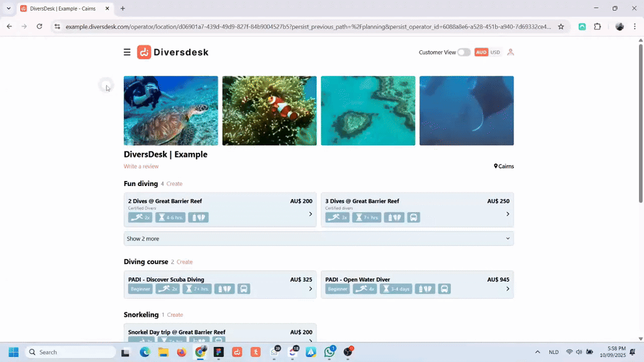Click the Beginner badge on Open Water Diver
Image resolution: width=644 pixels, height=362 pixels.
(x=337, y=289)
